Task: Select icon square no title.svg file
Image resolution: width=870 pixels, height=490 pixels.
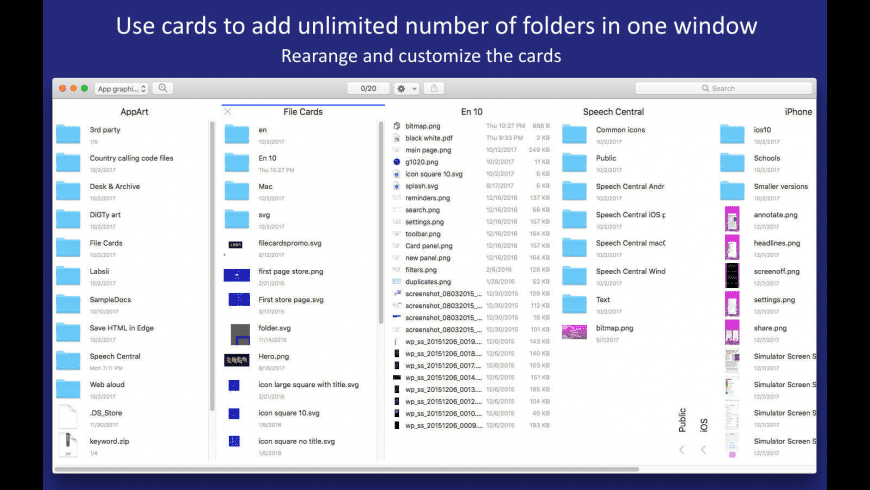Action: point(296,441)
